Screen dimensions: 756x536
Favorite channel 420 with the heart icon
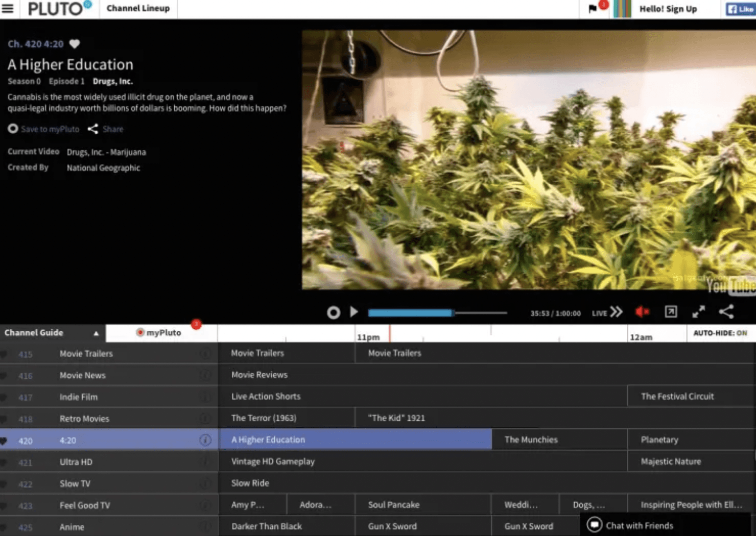(x=75, y=44)
